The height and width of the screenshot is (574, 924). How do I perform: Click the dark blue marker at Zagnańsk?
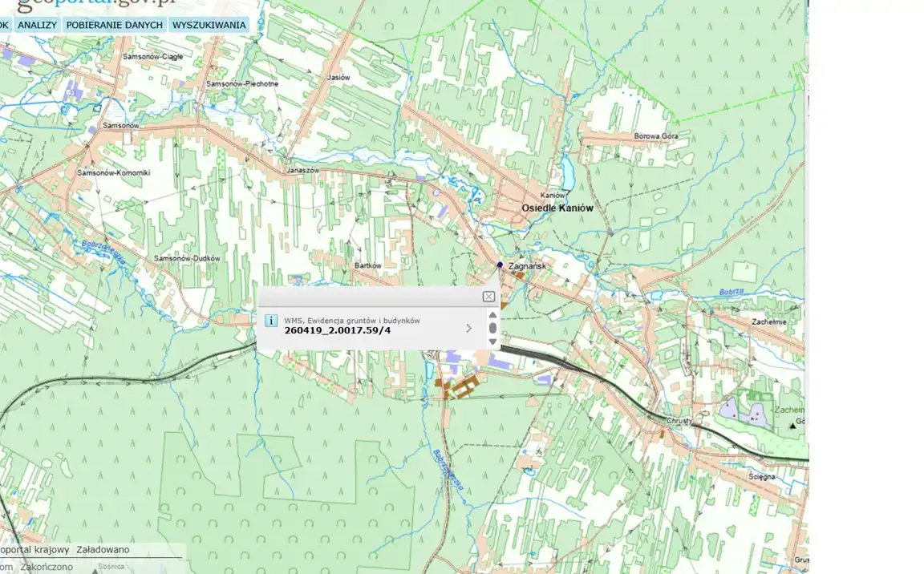click(x=500, y=265)
